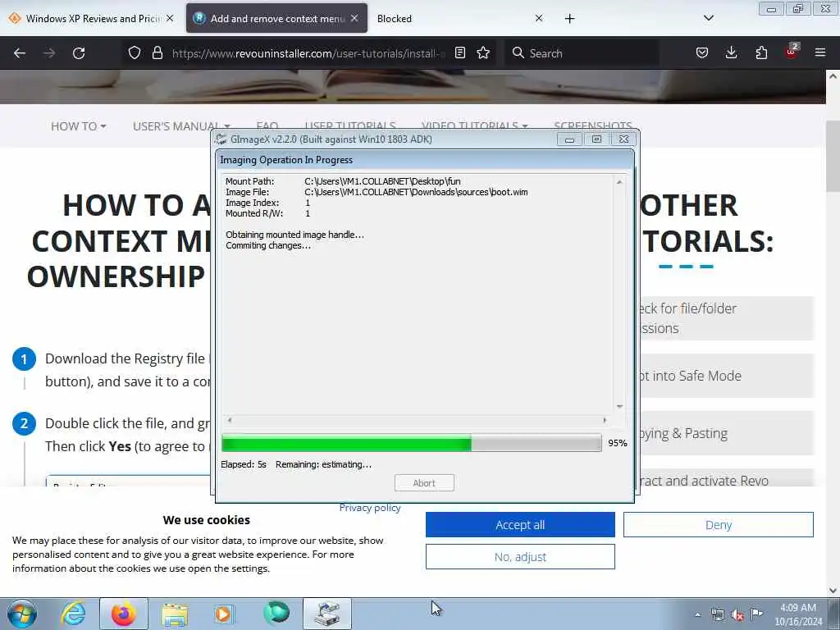Expand the list all tabs chevron
Image resolution: width=840 pixels, height=630 pixels.
708,18
